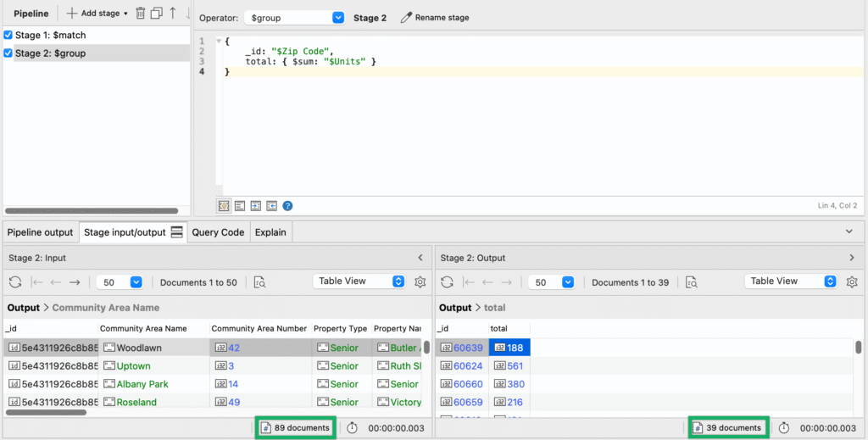Go to previous page in Stage 2 Output

(487, 282)
